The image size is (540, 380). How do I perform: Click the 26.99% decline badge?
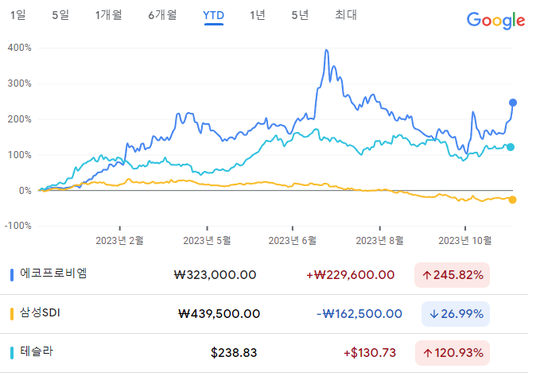pyautogui.click(x=456, y=314)
